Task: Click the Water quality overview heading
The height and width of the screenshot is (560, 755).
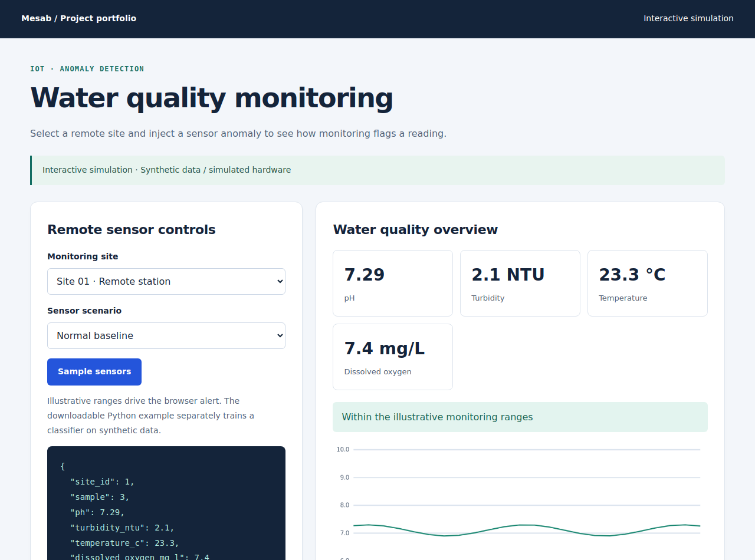Action: pos(415,229)
